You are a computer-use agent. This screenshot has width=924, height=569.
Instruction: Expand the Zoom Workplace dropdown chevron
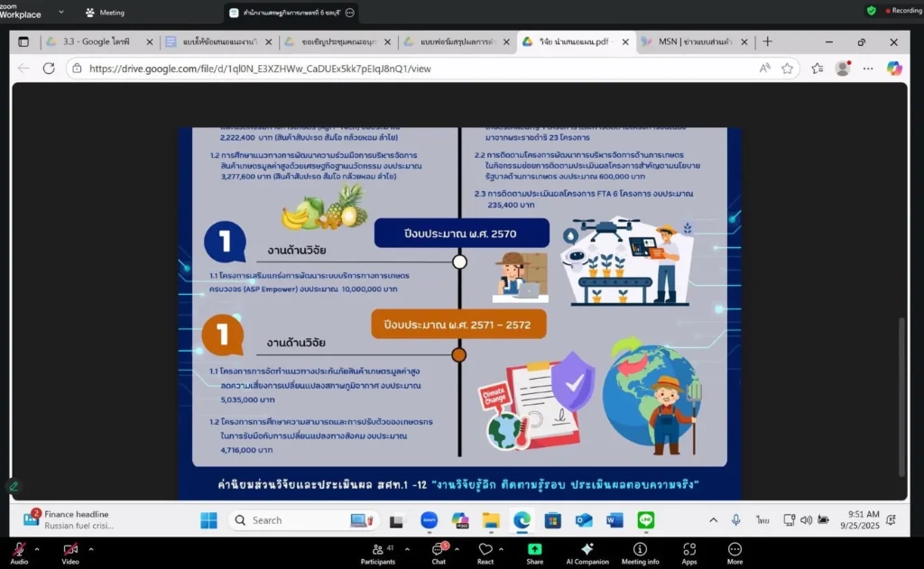(61, 13)
